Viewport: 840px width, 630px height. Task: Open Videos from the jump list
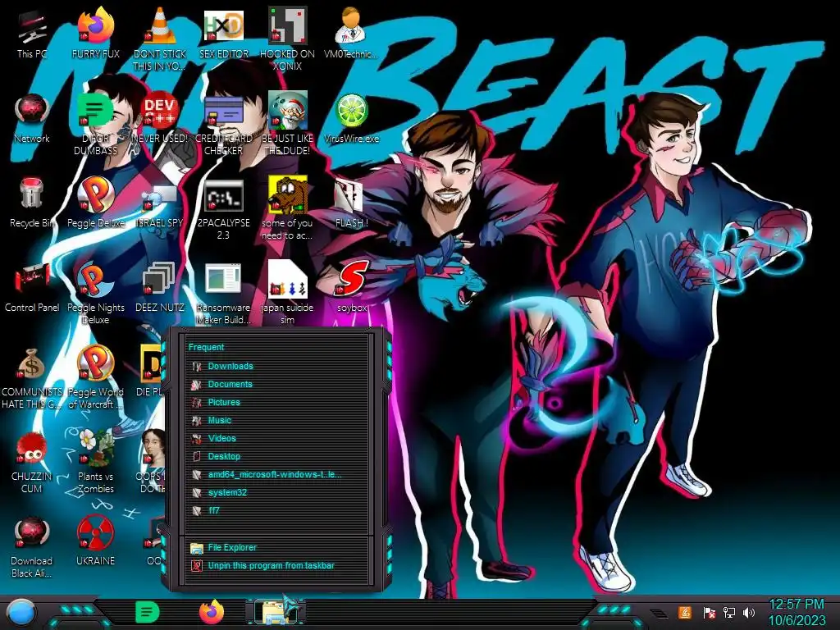276,439
